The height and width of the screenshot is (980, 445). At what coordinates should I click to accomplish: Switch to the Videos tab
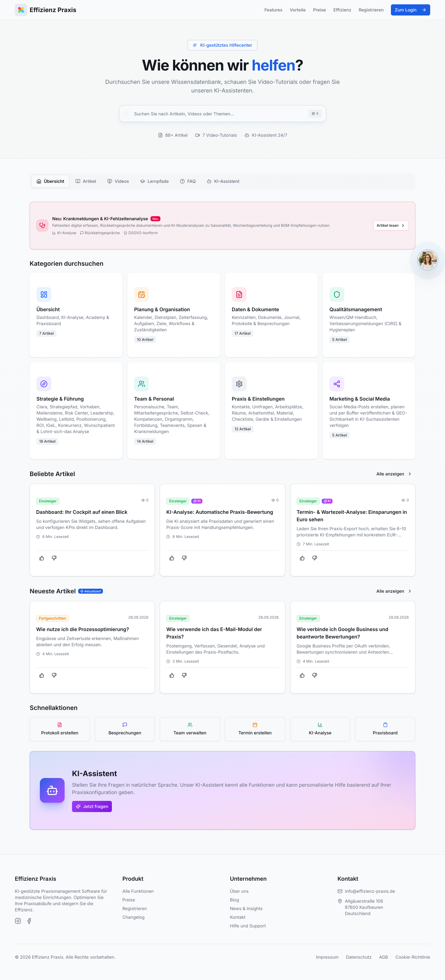pos(118,182)
